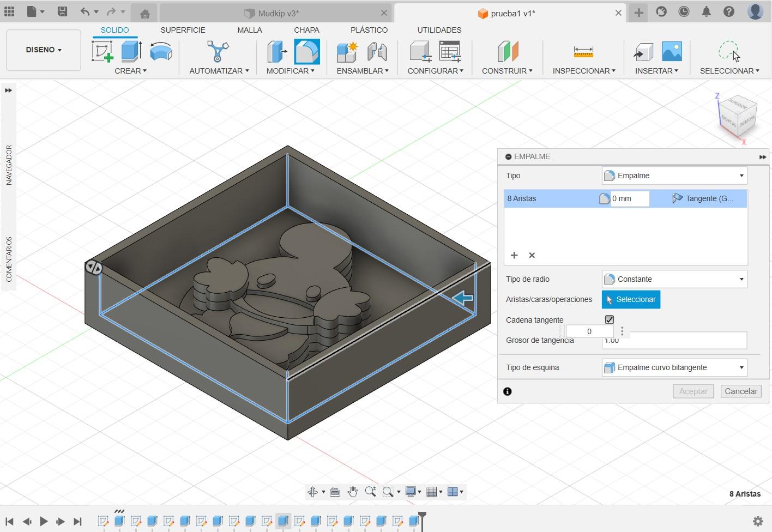This screenshot has width=772, height=532.
Task: Click the Configurar table icon
Action: coord(450,52)
